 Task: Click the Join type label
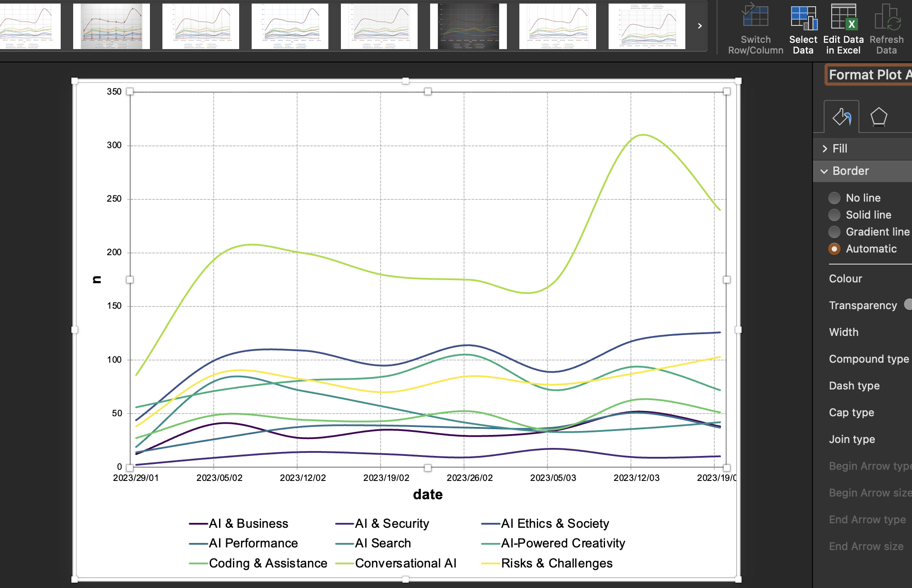coord(852,439)
